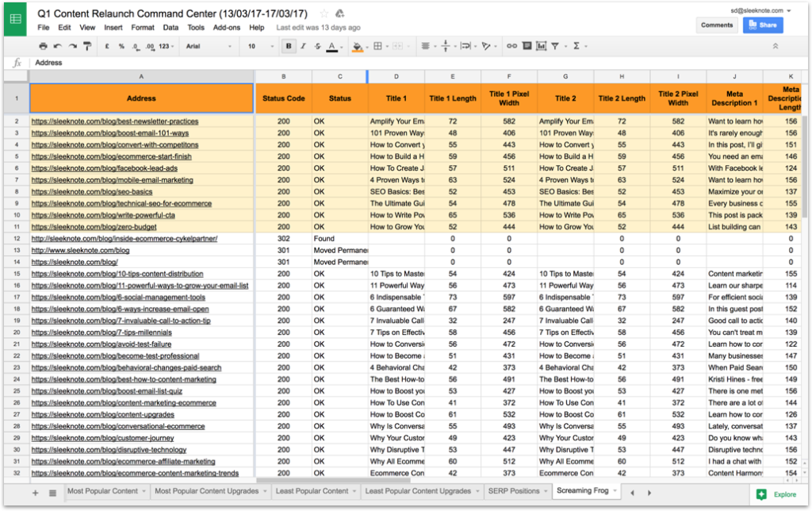
Task: Open the Insert menu
Action: tap(113, 28)
